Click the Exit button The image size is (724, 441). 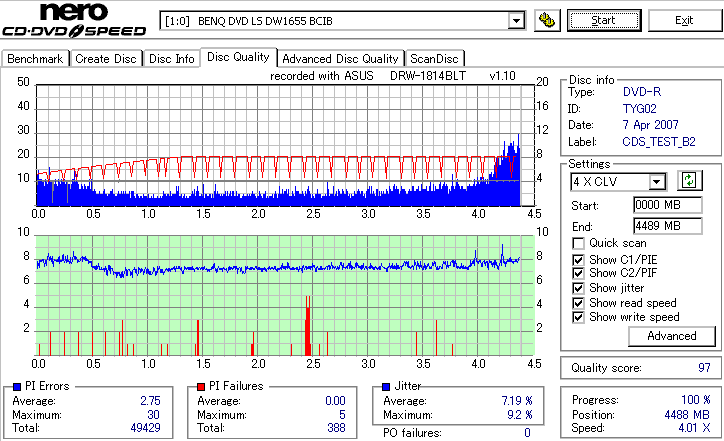pos(684,20)
